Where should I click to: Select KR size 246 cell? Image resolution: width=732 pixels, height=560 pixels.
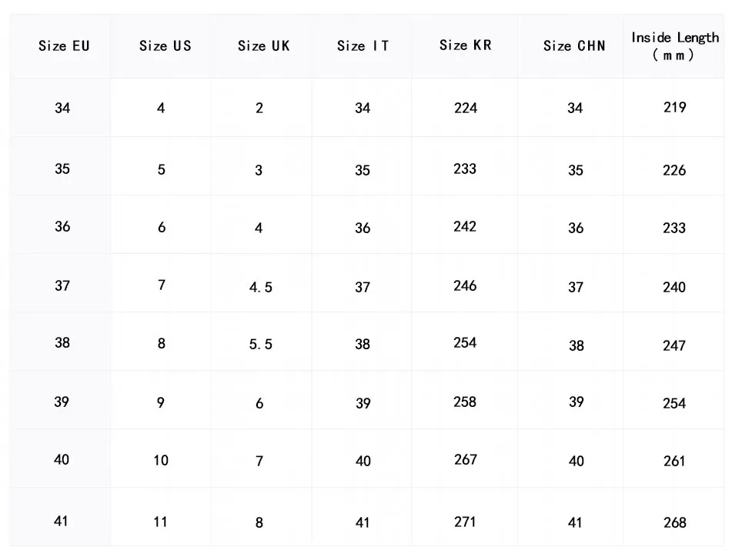[465, 286]
